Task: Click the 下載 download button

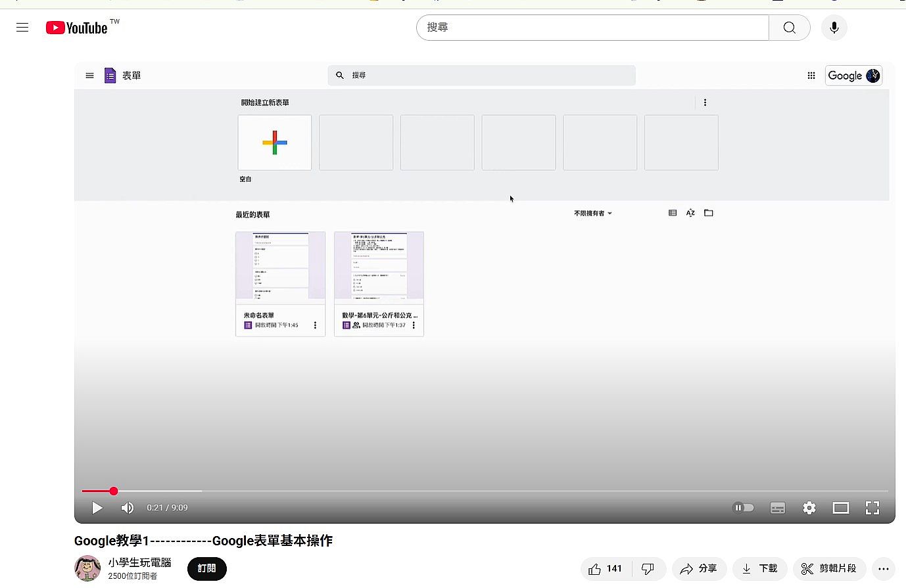Action: 759,569
